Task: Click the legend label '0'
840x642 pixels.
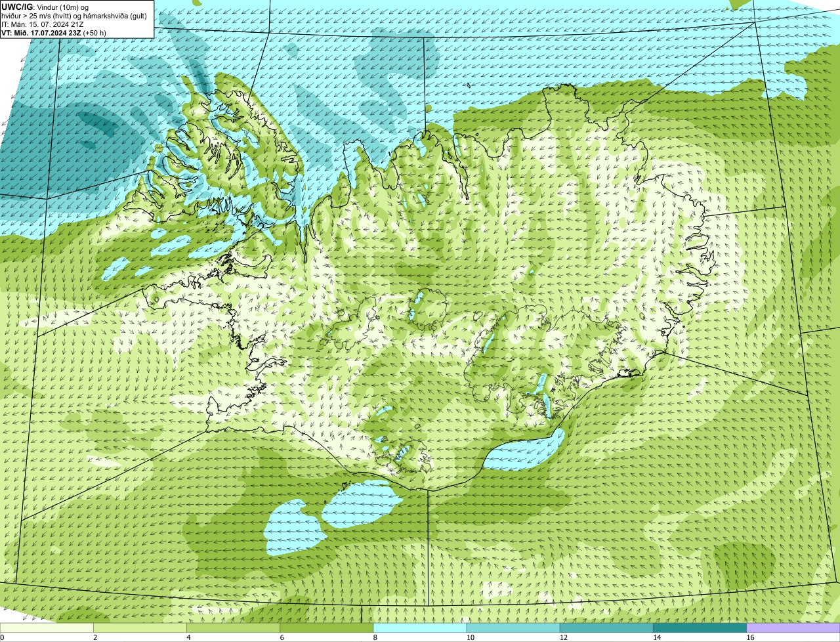Action: (3, 637)
